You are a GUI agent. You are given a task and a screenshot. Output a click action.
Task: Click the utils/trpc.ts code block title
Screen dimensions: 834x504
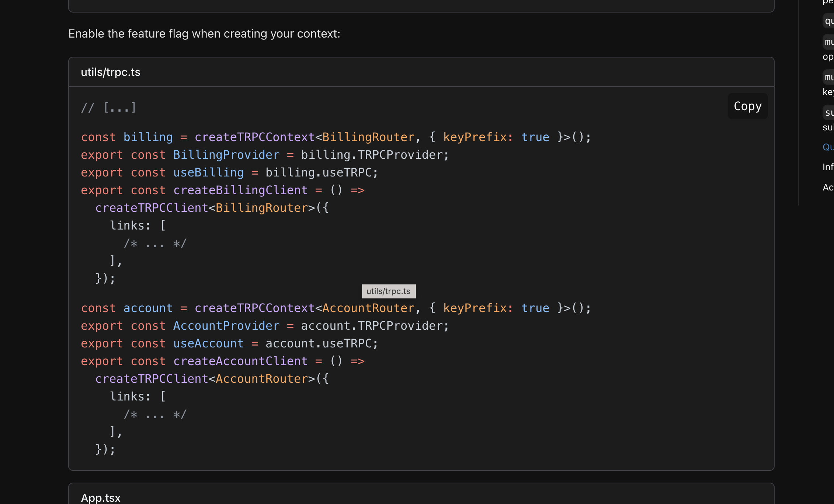click(111, 72)
